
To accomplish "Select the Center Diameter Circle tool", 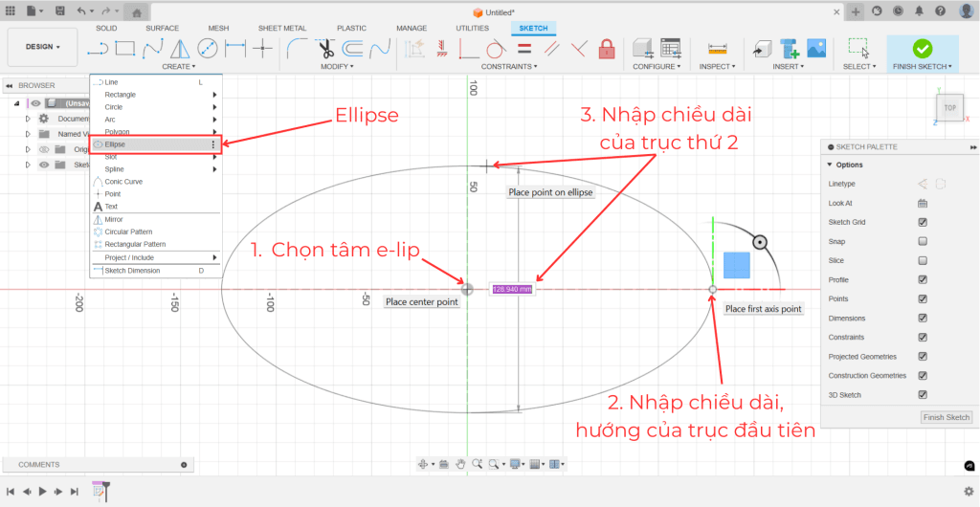I will 208,48.
